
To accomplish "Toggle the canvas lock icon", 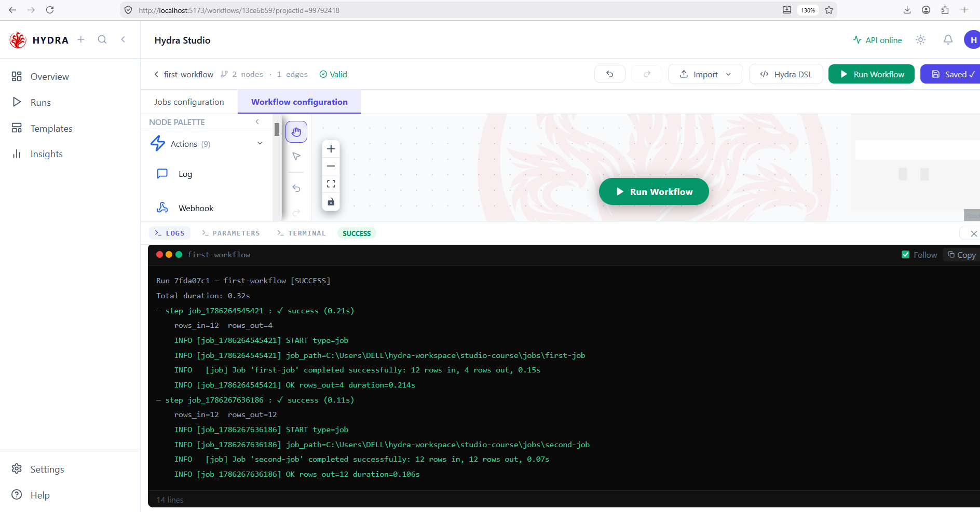I will [331, 202].
